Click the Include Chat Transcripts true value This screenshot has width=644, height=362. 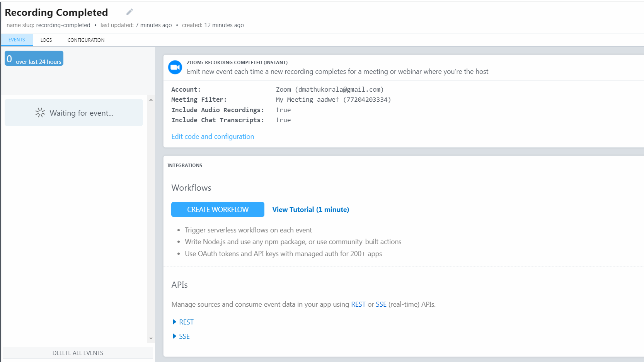283,120
